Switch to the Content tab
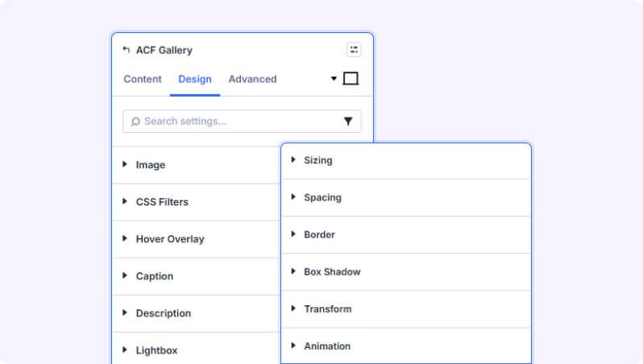The image size is (643, 364). (143, 79)
